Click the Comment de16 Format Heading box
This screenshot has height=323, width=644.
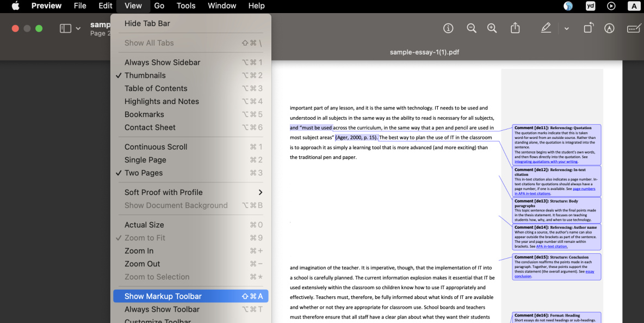click(555, 317)
